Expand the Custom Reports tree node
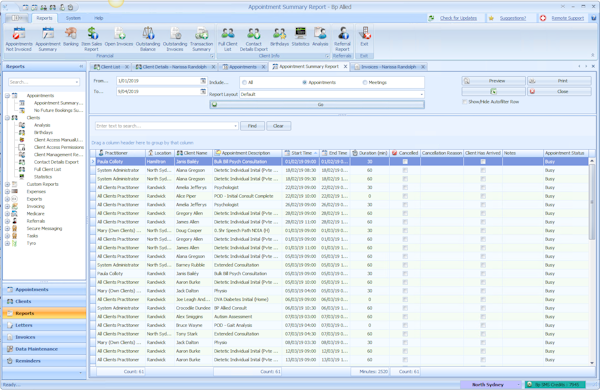600x390 pixels. coord(7,184)
